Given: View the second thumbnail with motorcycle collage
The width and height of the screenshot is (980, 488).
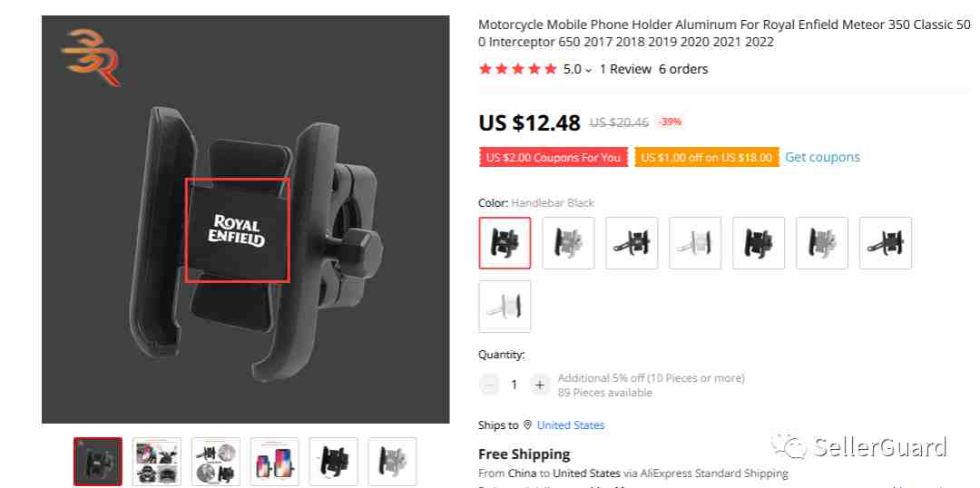Looking at the screenshot, I should [157, 462].
